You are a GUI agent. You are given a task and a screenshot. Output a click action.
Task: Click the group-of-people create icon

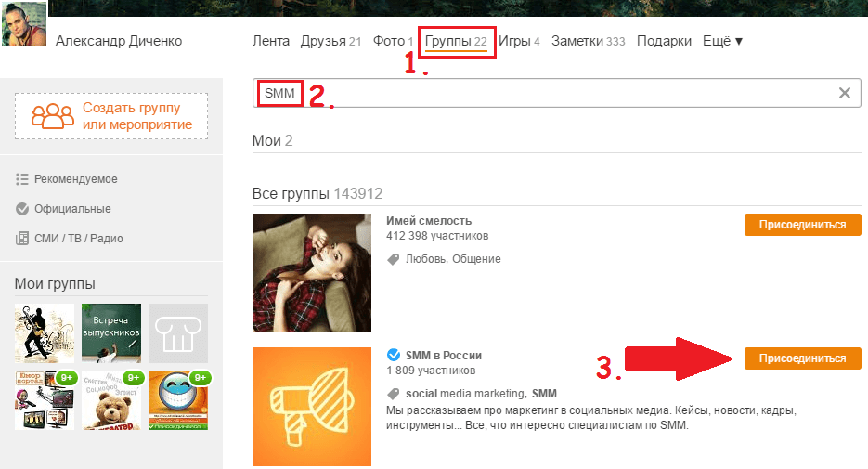(x=53, y=116)
